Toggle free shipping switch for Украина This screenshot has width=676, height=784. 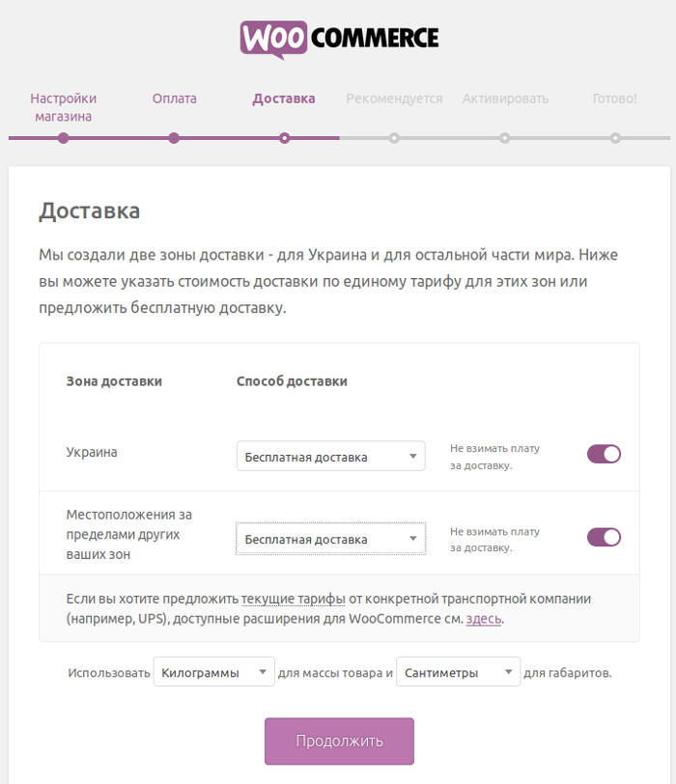click(x=604, y=454)
